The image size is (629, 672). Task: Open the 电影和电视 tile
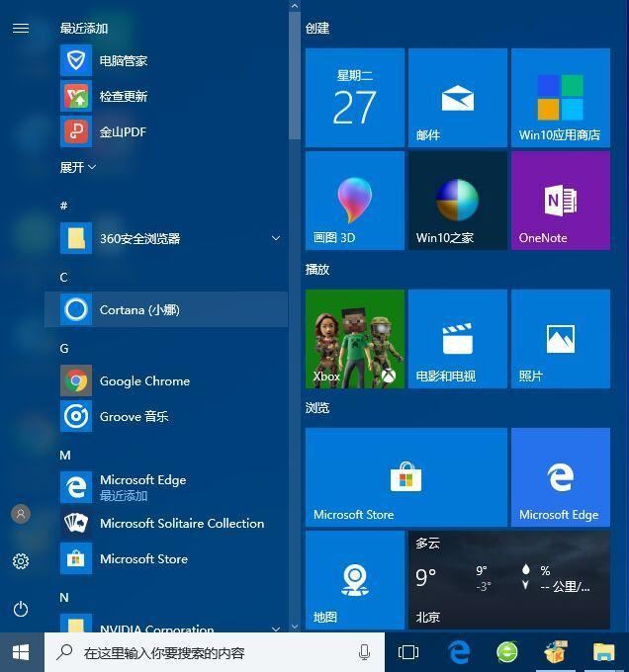coord(458,339)
